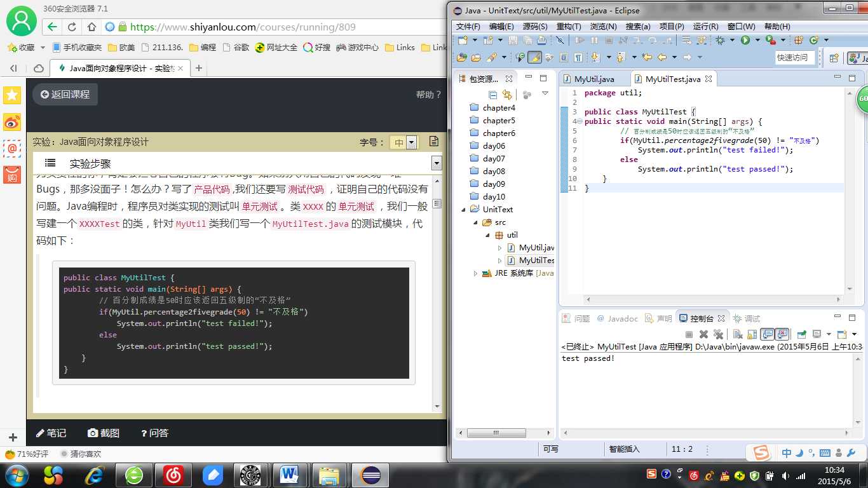This screenshot has width=868, height=488.
Task: Click the Weibo sidebar icon in browser
Action: [12, 122]
